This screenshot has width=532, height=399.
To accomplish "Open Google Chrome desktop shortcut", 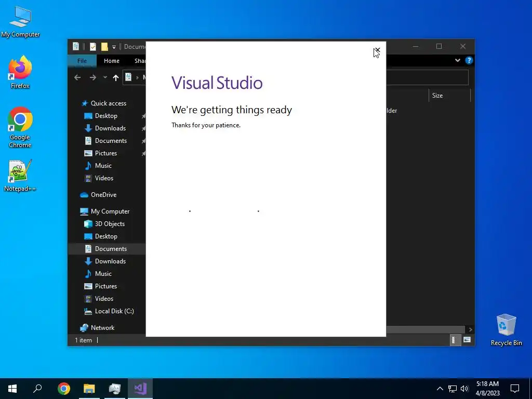I will coord(20,128).
